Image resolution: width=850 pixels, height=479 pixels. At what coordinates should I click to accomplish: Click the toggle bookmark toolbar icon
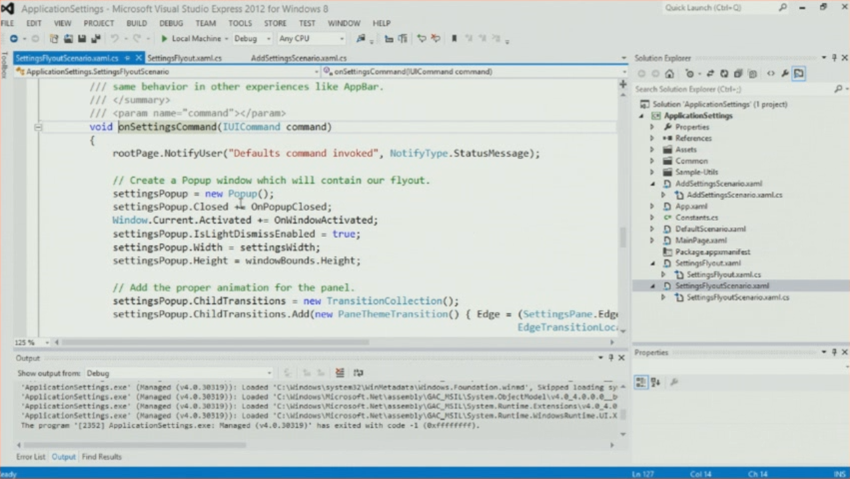click(454, 38)
